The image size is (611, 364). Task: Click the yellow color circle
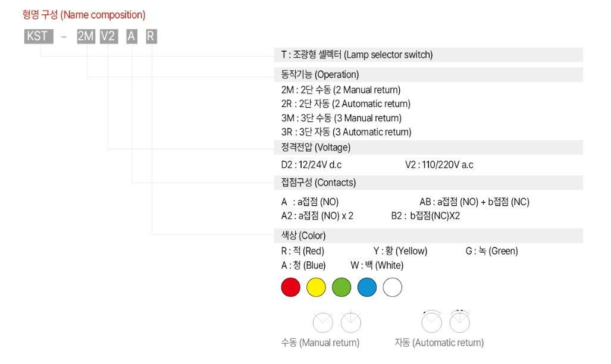pos(316,287)
